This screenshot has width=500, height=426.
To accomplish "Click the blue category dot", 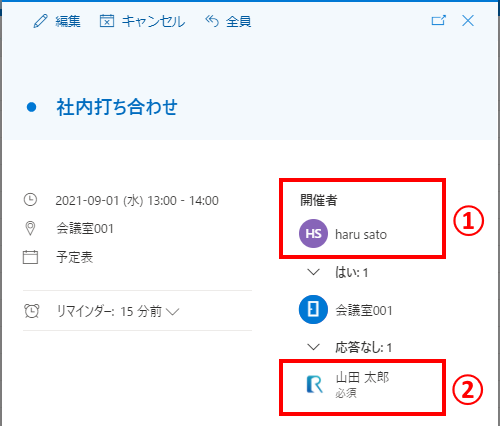I will click(x=31, y=107).
